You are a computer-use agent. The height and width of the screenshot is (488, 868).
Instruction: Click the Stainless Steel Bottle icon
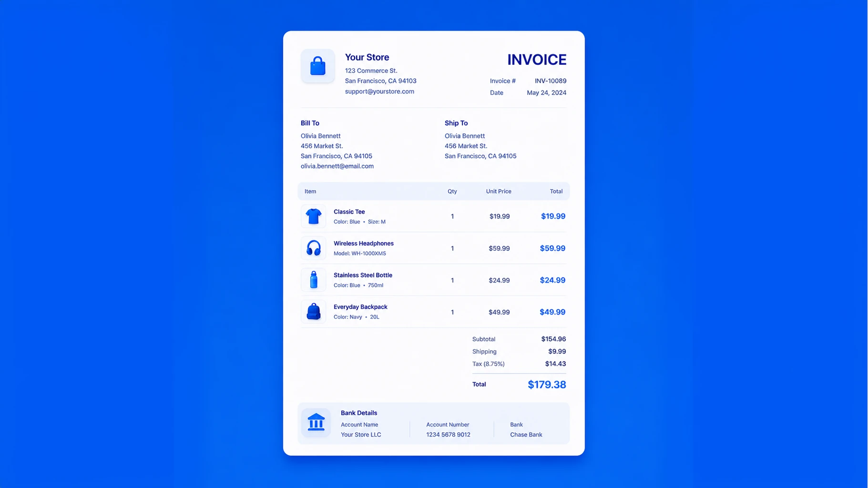(x=314, y=280)
